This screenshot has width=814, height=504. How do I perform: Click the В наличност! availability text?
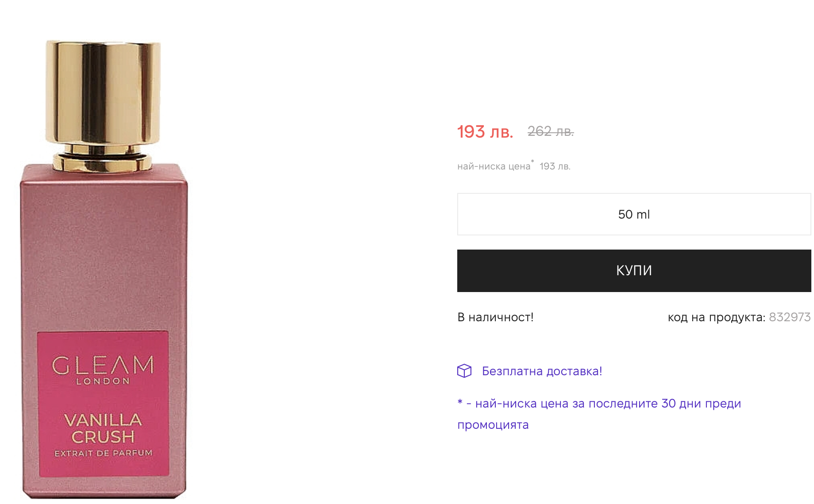point(495,317)
